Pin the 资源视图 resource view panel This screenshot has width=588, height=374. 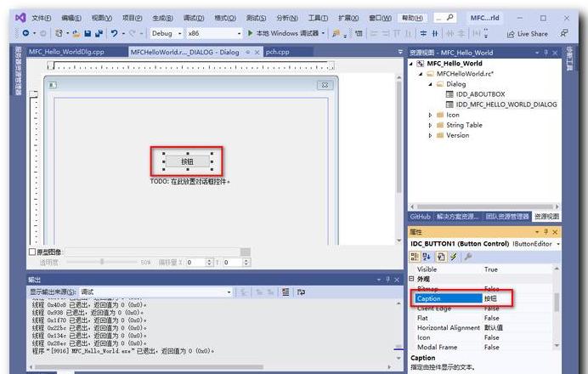click(x=546, y=53)
